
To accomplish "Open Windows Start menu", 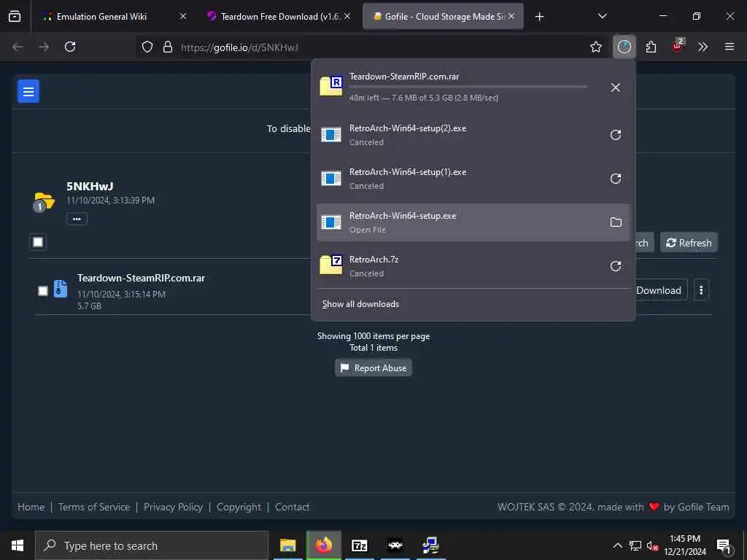I will [x=18, y=545].
